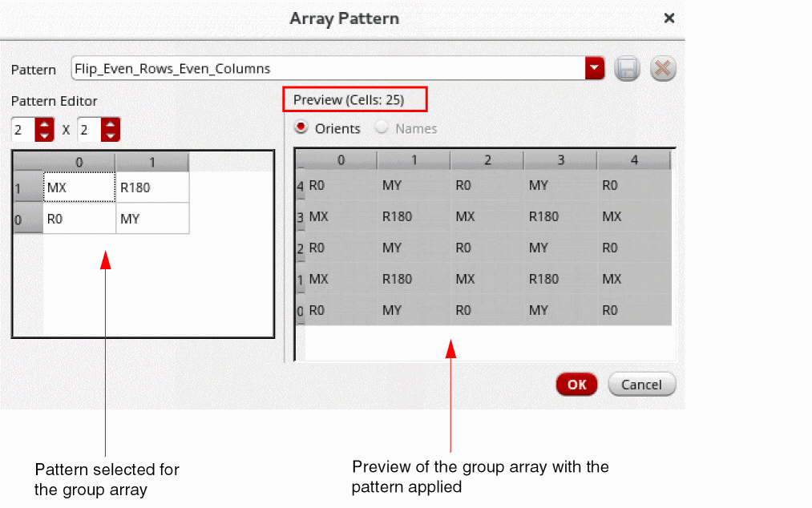812x508 pixels.
Task: Select the MY cell in Pattern Editor
Action: click(152, 218)
